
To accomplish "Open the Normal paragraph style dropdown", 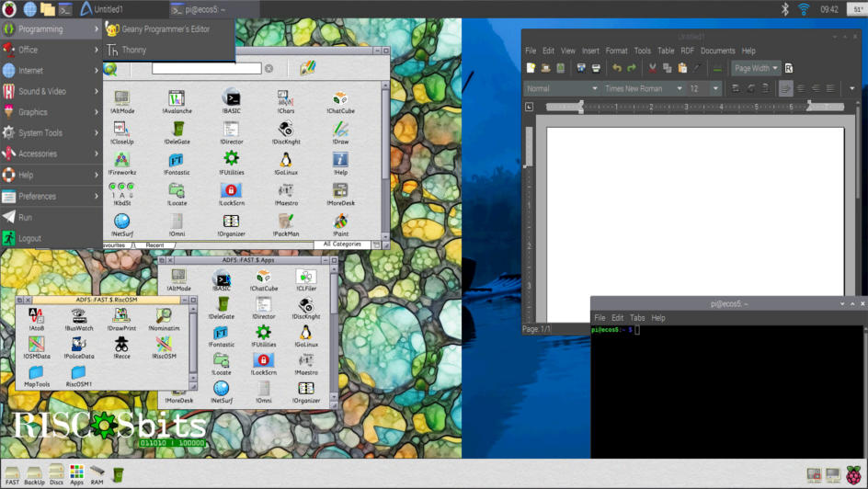I will point(561,88).
